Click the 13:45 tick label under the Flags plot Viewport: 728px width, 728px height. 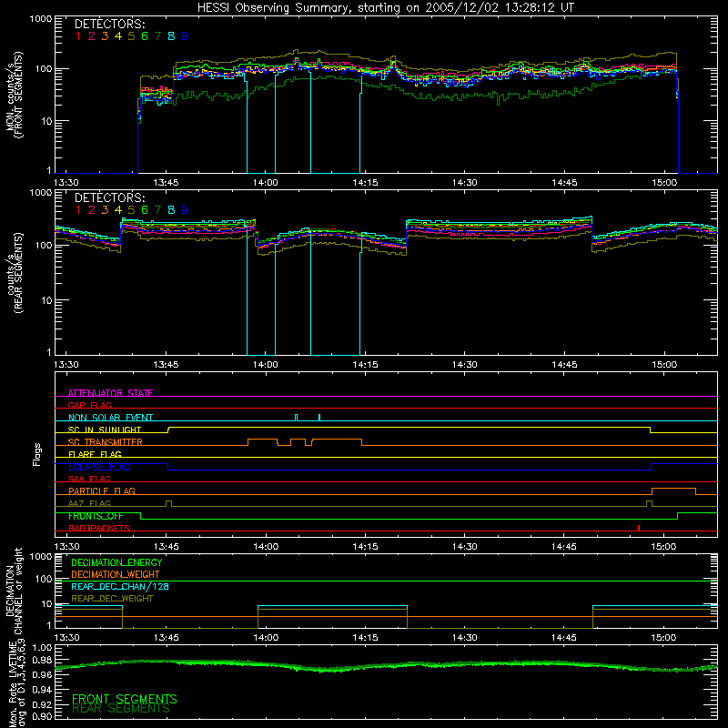167,547
